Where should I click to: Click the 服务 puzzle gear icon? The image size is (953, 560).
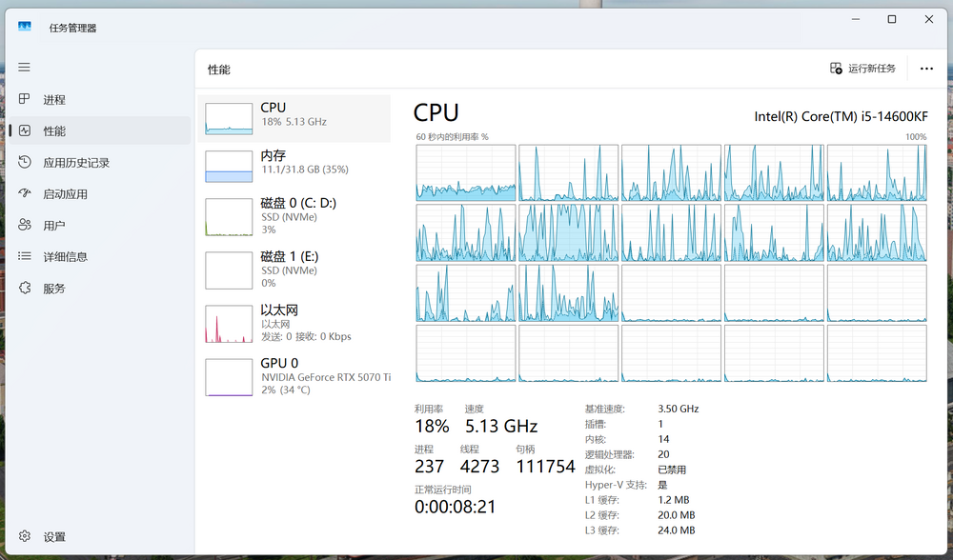(25, 288)
